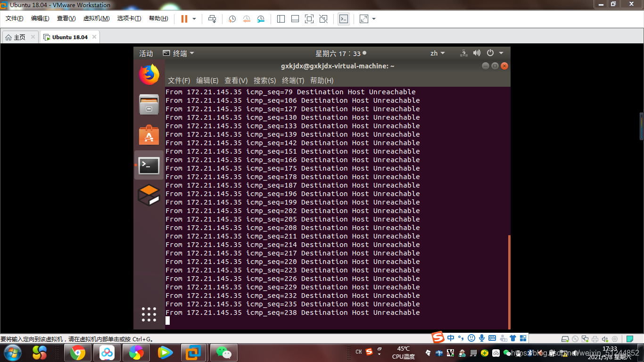Viewport: 644px width, 362px height.
Task: Open VMware 查看(V) menu
Action: point(66,18)
